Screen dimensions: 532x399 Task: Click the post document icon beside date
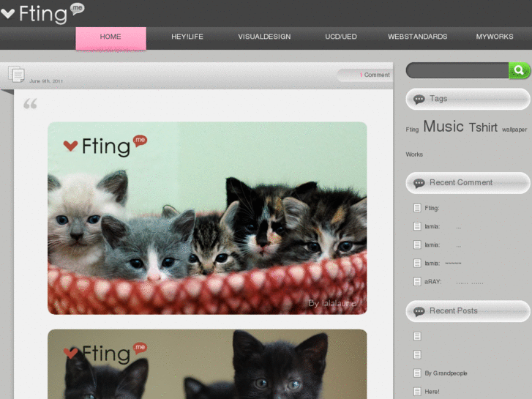click(16, 74)
